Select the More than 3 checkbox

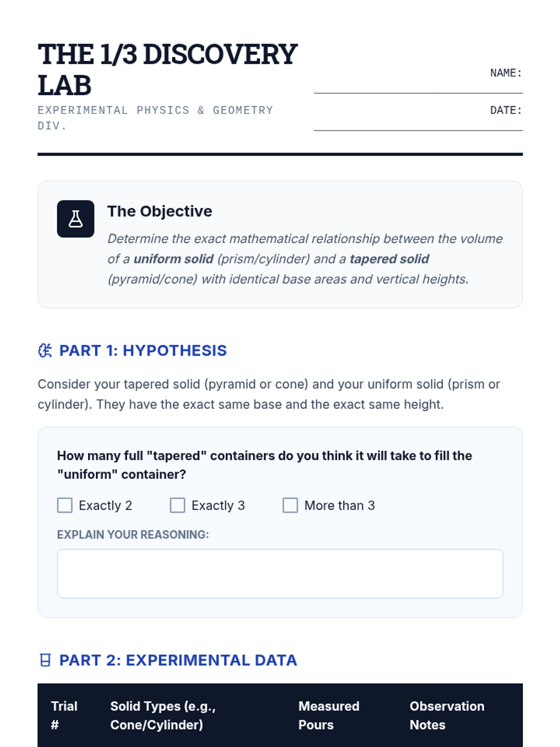tap(290, 505)
